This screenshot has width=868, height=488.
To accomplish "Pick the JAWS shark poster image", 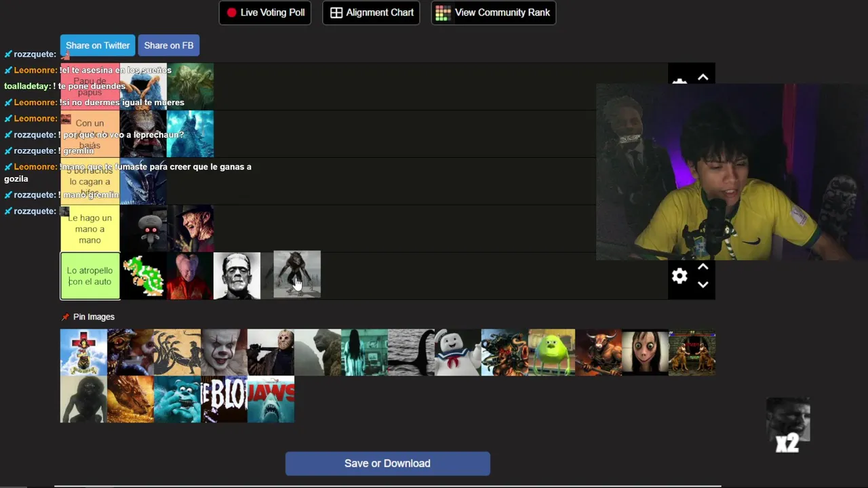I will (x=271, y=399).
